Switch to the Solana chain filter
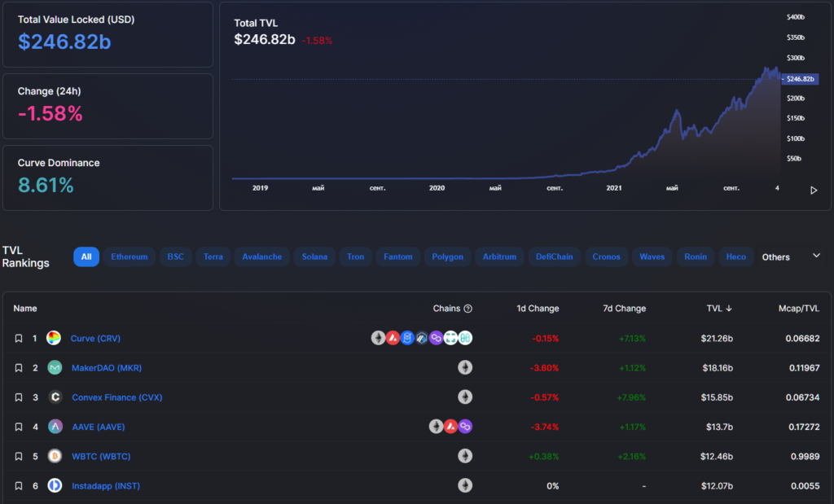The width and height of the screenshot is (834, 504). [314, 257]
